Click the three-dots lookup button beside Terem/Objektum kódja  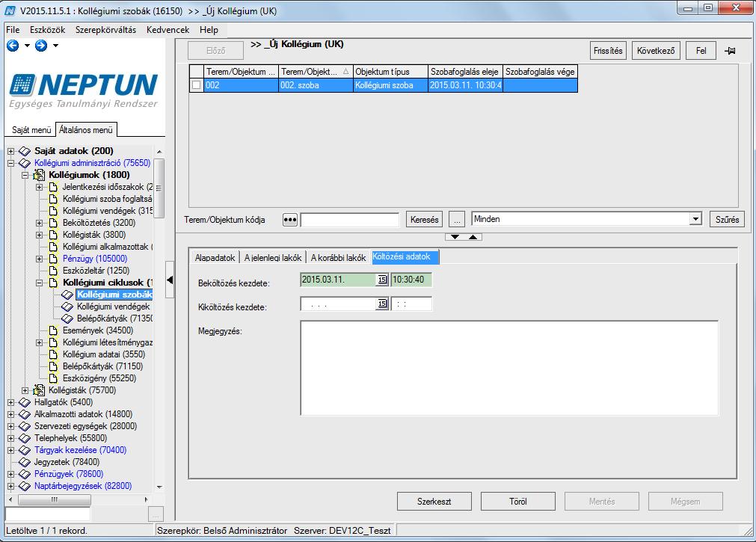(x=290, y=219)
